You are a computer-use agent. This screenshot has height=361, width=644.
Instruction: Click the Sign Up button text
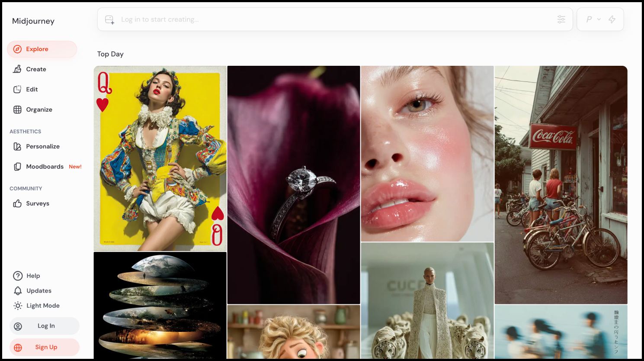pos(46,347)
